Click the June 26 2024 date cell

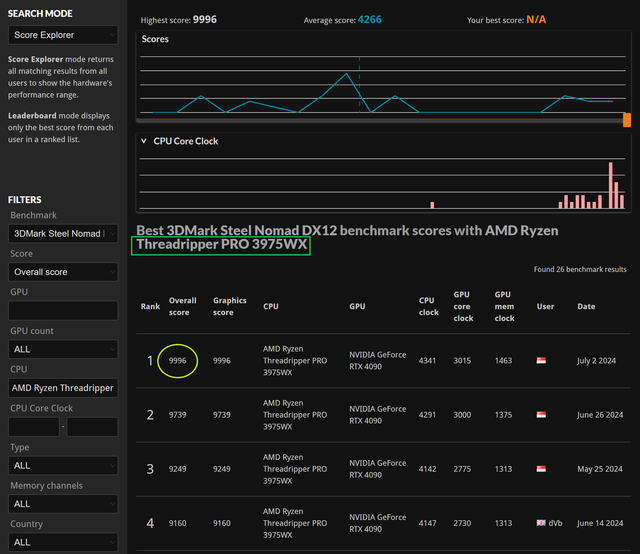click(x=600, y=415)
